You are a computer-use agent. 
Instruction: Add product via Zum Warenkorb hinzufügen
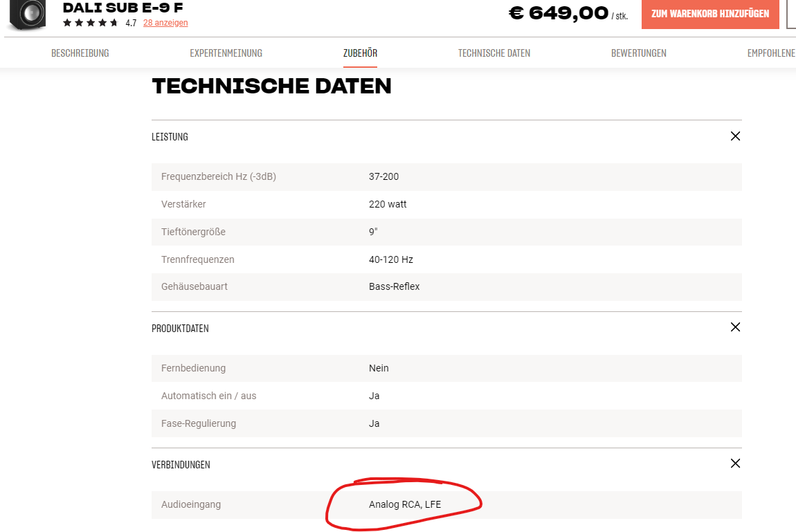click(710, 15)
